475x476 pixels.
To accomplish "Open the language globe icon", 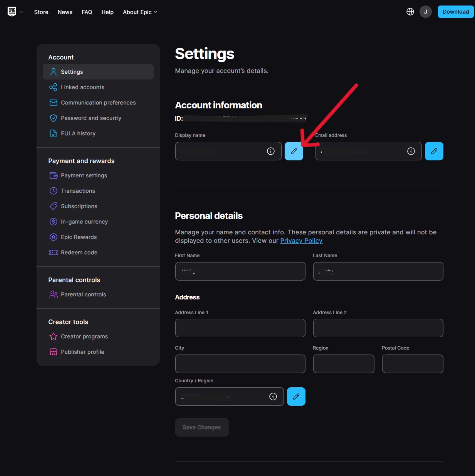I will coord(410,12).
